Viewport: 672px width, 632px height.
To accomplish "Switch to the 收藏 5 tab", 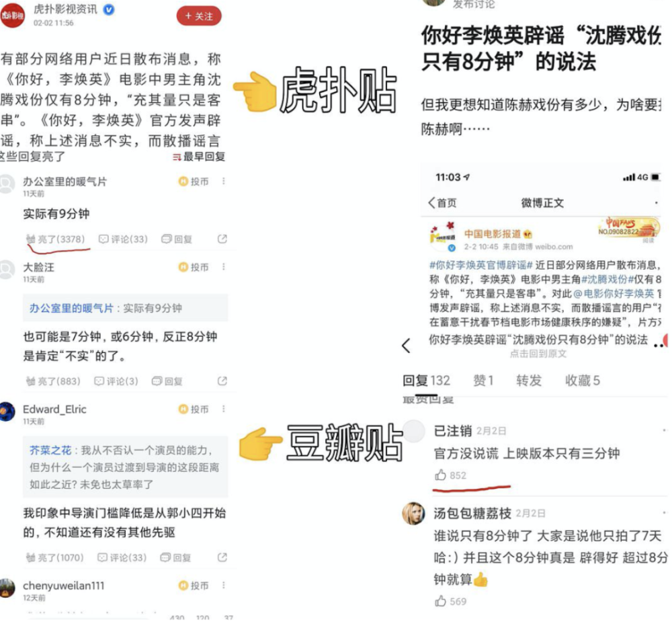I will pos(583,381).
